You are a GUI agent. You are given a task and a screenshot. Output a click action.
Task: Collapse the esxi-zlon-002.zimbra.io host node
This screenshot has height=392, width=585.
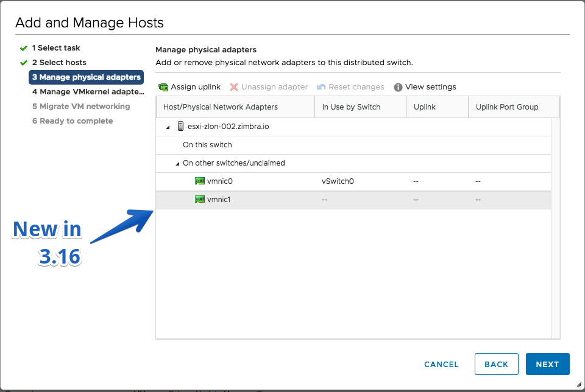point(168,127)
